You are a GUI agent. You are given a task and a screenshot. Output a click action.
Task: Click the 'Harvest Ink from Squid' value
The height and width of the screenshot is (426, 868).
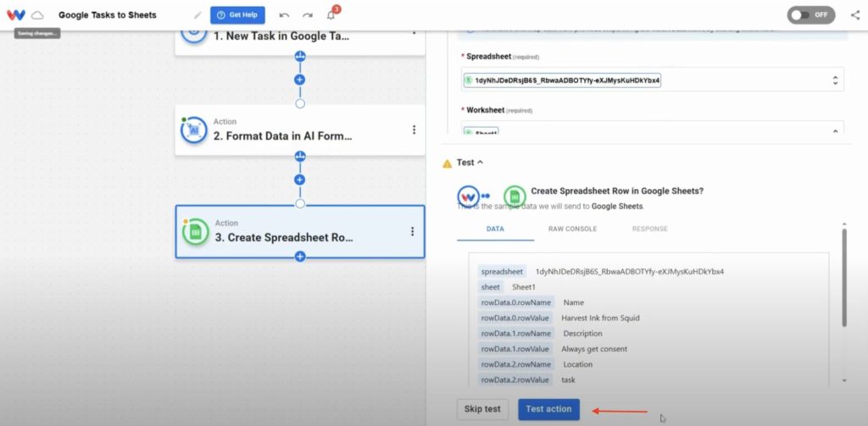600,318
